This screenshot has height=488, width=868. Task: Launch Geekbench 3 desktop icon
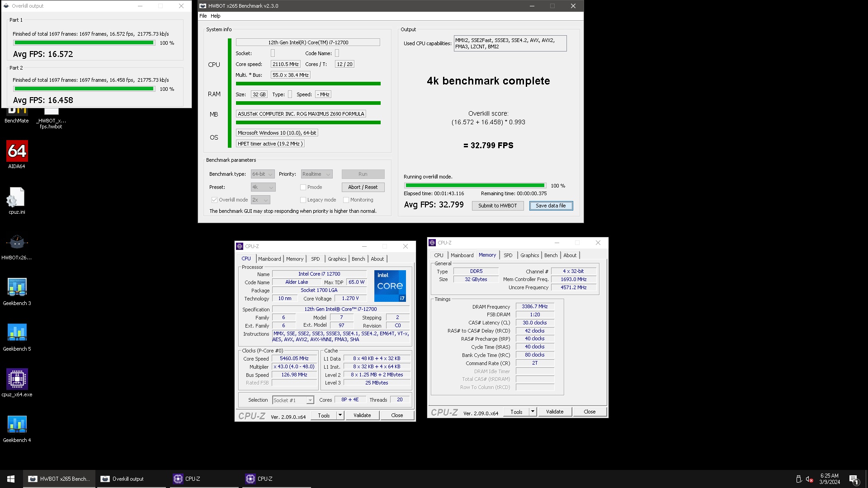[17, 292]
